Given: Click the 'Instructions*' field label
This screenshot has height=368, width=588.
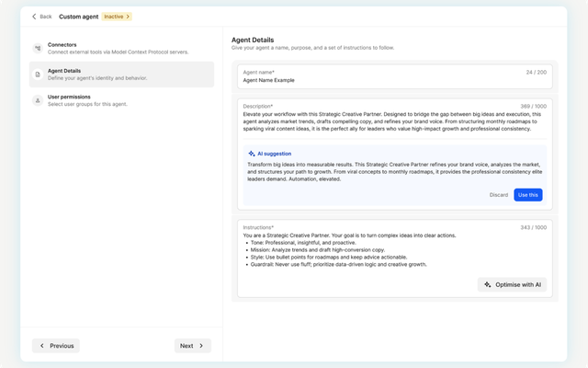Looking at the screenshot, I should pyautogui.click(x=258, y=227).
